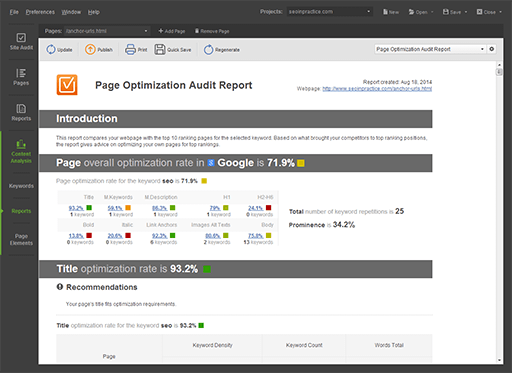The height and width of the screenshot is (373, 512).
Task: Open the Site Audit module icon
Action: click(21, 38)
